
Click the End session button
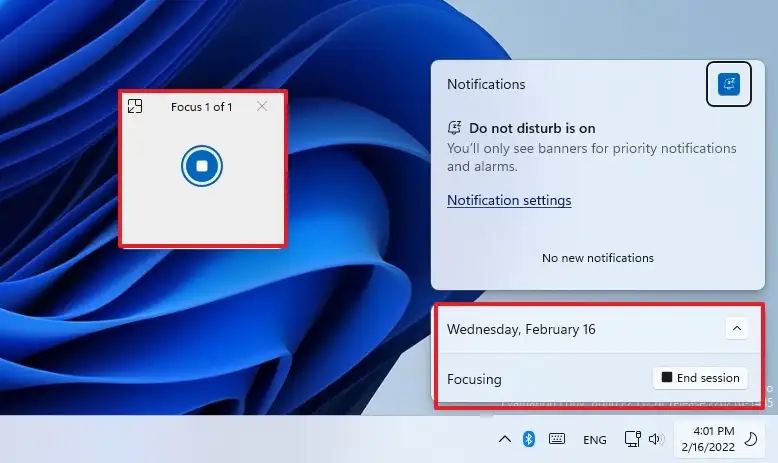tap(700, 378)
